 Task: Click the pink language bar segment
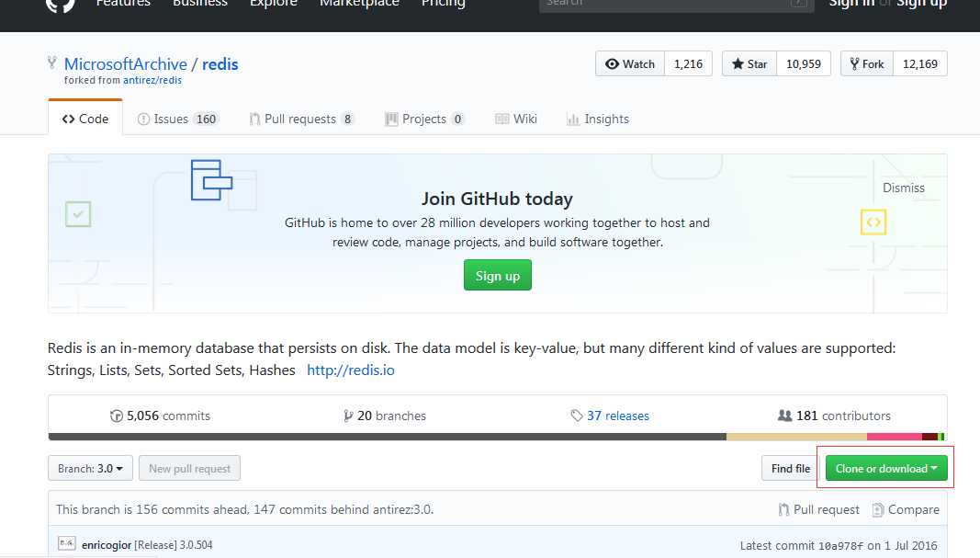[x=894, y=437]
